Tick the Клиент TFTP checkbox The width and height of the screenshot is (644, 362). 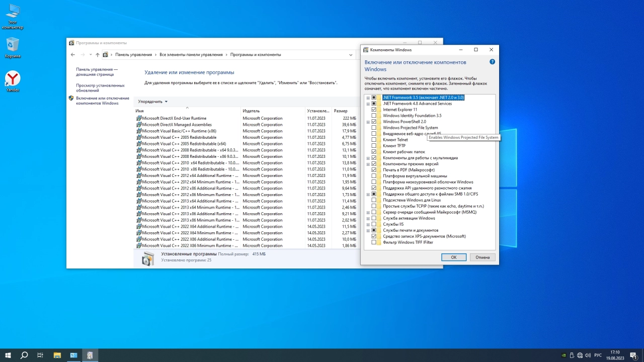(x=374, y=146)
